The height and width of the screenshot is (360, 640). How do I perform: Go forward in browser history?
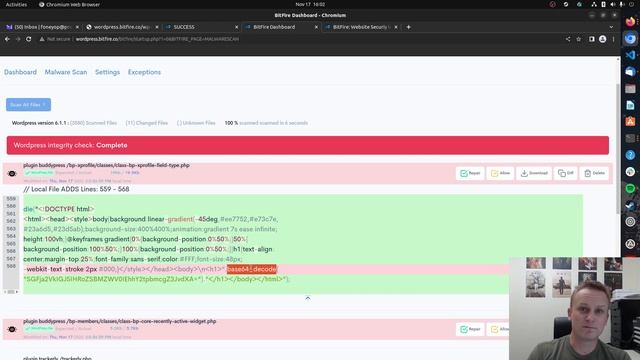(18, 39)
